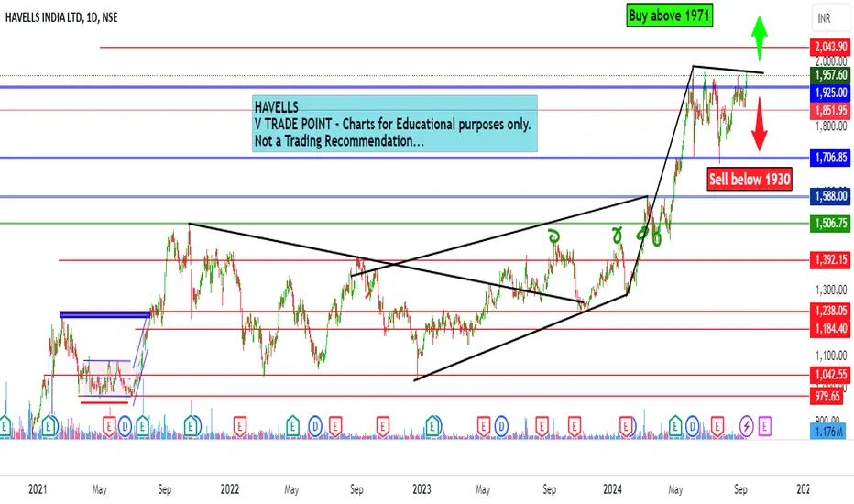Click the purple lightning bolt event marker
The height and width of the screenshot is (504, 854).
[x=746, y=426]
